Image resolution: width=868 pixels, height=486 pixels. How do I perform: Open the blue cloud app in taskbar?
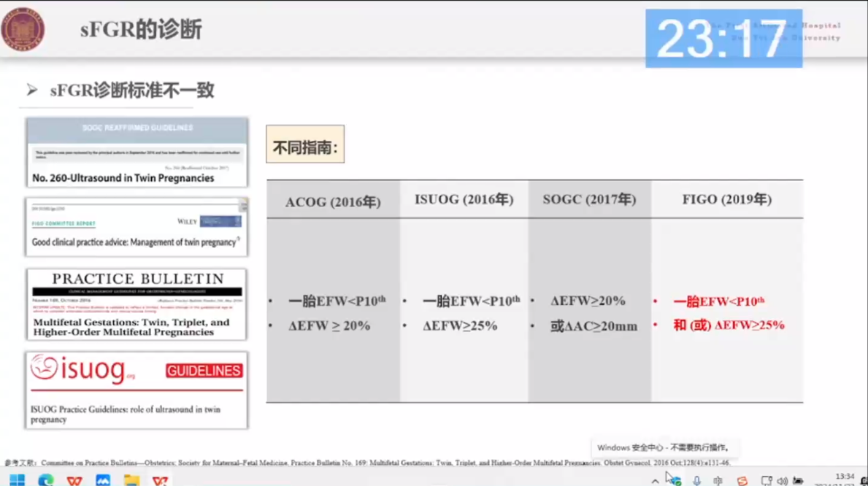(103, 480)
